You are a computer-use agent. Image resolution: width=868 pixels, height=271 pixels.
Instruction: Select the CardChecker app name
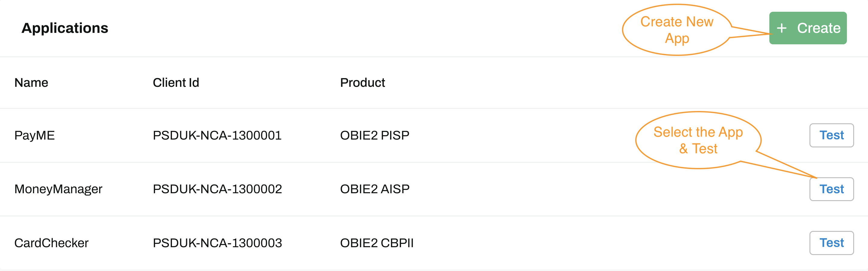tap(51, 243)
